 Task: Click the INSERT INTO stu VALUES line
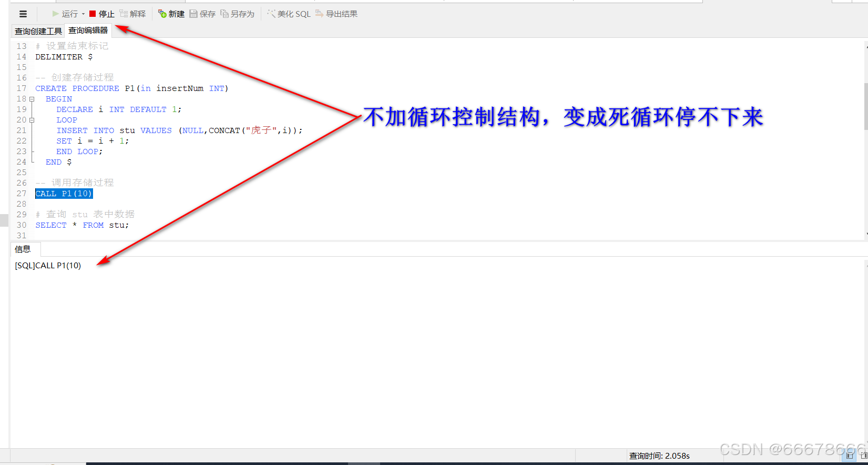pos(179,130)
